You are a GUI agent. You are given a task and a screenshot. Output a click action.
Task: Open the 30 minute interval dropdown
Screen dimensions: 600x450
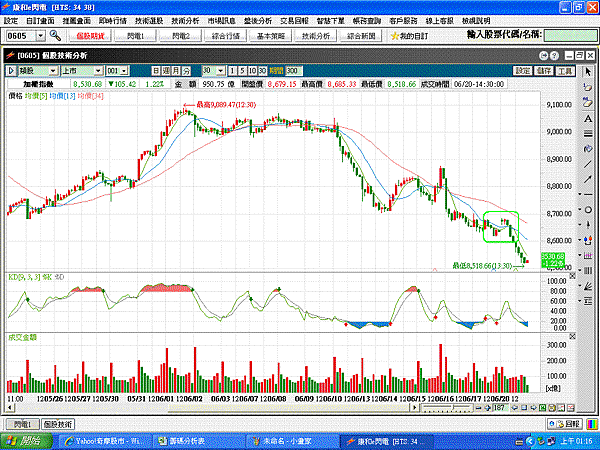click(x=221, y=71)
